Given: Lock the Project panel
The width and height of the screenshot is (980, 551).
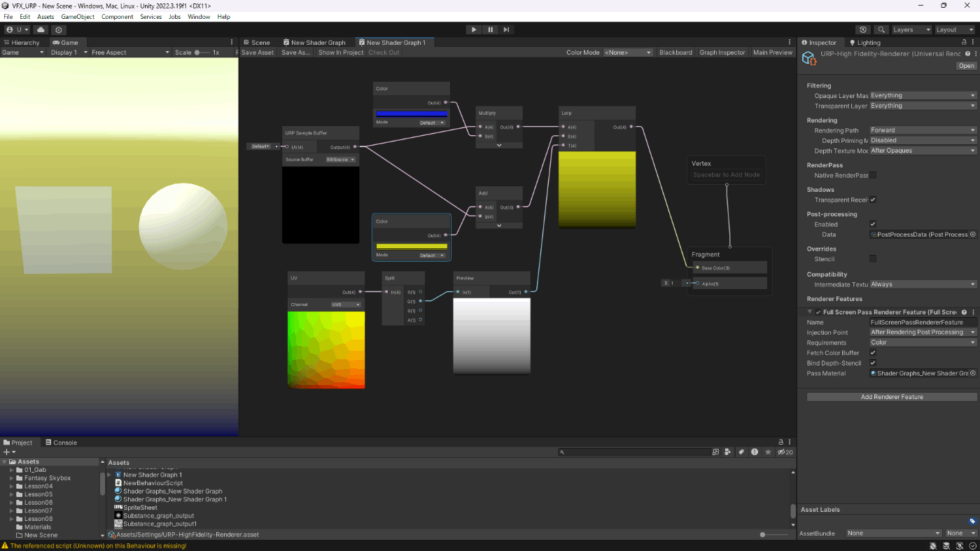Looking at the screenshot, I should pos(783,442).
